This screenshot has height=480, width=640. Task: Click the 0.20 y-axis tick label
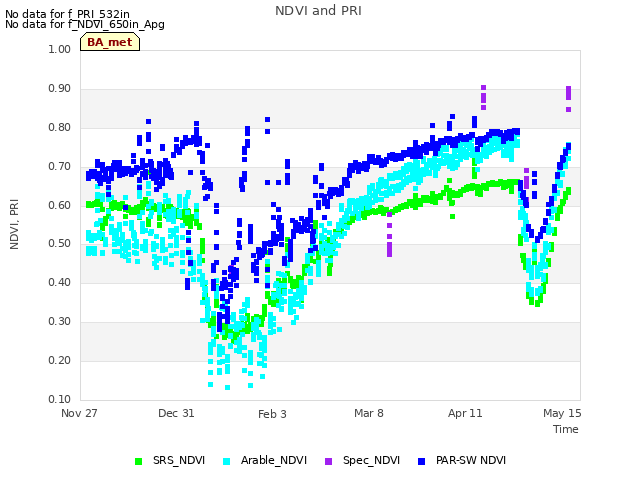[60, 360]
